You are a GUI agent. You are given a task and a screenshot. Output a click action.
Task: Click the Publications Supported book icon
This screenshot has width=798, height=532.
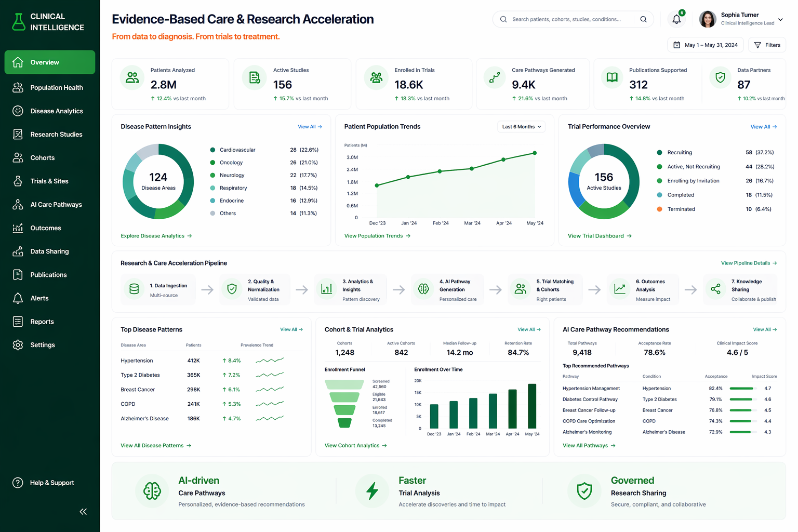pos(613,77)
